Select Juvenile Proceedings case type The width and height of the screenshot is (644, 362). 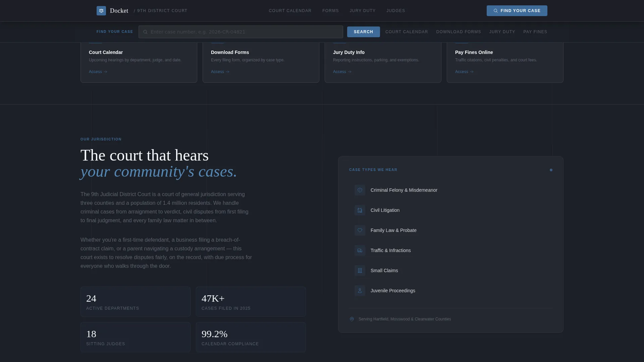(451, 291)
